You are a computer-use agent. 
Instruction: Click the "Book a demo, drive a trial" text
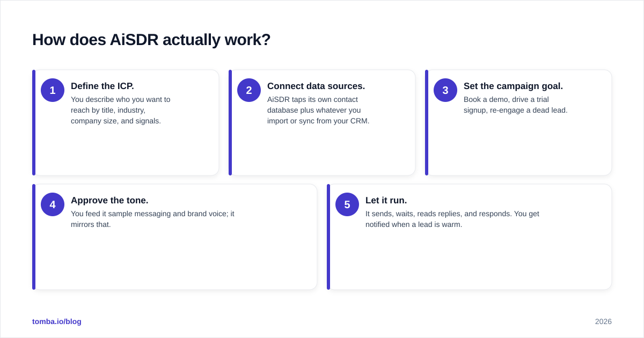click(506, 99)
